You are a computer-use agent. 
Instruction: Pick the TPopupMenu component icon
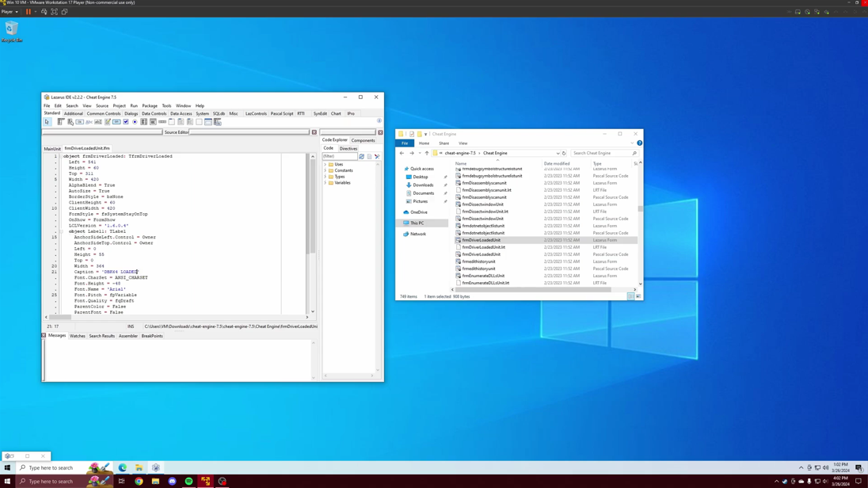[x=70, y=122]
